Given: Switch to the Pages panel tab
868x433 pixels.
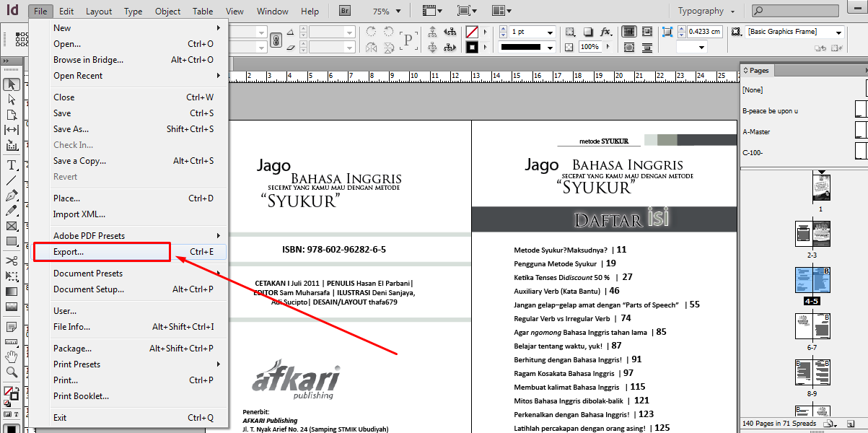Looking at the screenshot, I should pos(757,71).
